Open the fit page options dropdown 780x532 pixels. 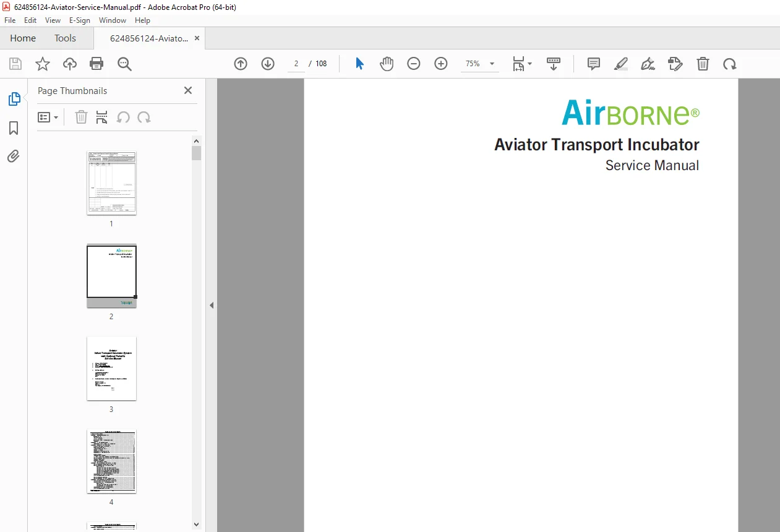522,64
